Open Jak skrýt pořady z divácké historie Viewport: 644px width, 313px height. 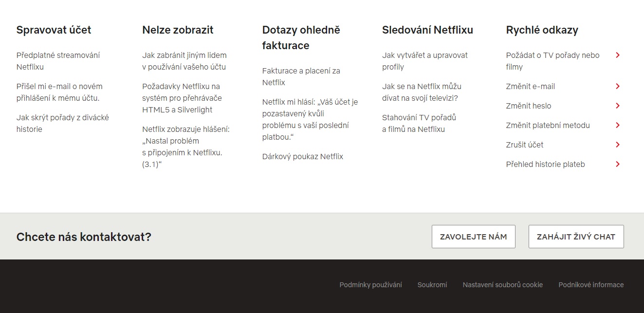click(x=63, y=123)
